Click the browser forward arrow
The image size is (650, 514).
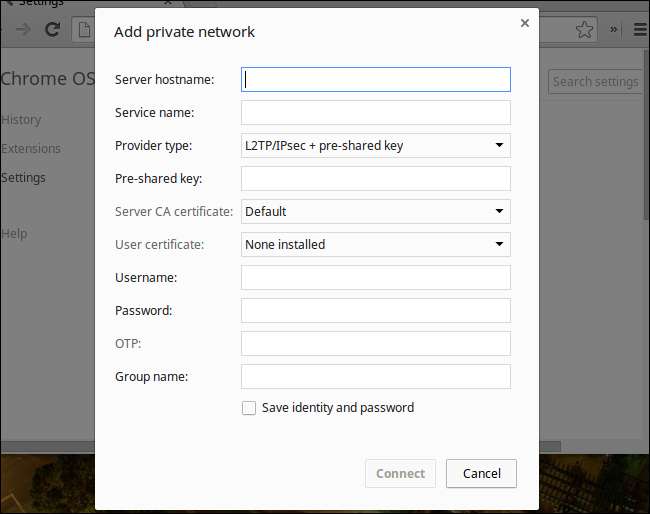[x=23, y=29]
